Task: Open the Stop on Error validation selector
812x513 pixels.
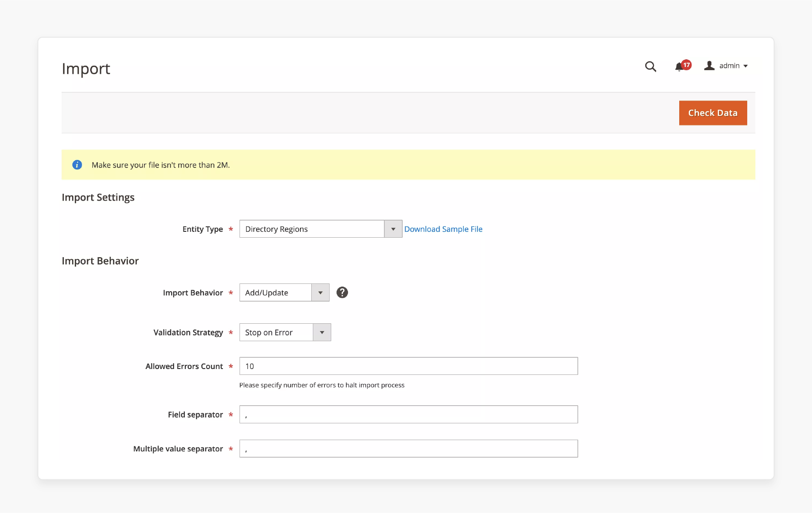Action: tap(275, 332)
